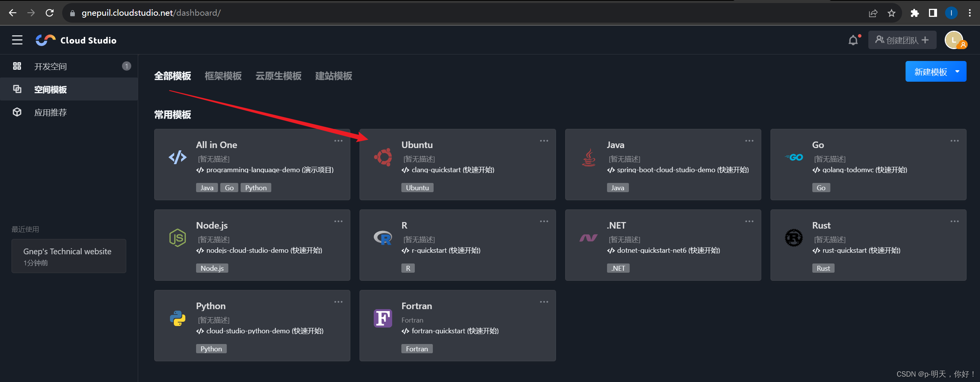980x382 pixels.
Task: Open more options on Python card
Action: [338, 302]
